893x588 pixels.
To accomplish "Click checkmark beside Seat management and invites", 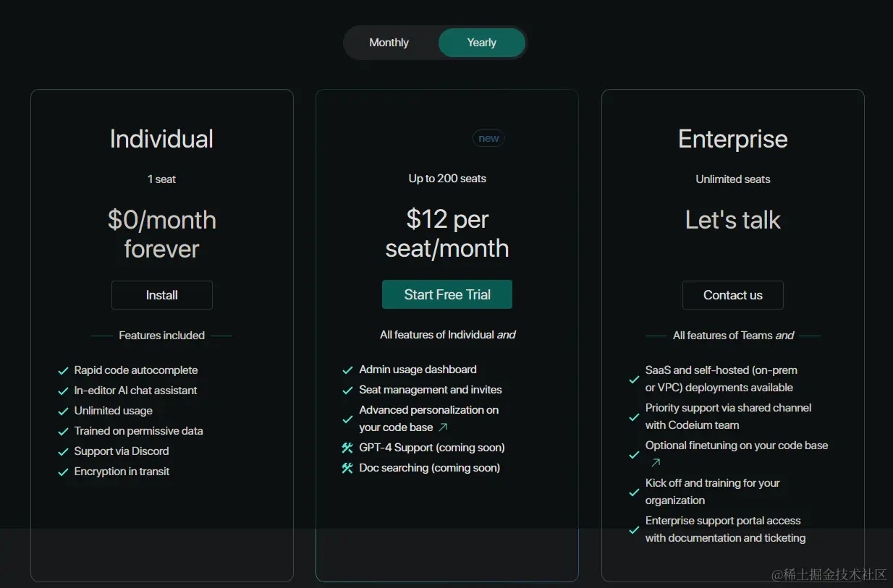I will pos(347,391).
